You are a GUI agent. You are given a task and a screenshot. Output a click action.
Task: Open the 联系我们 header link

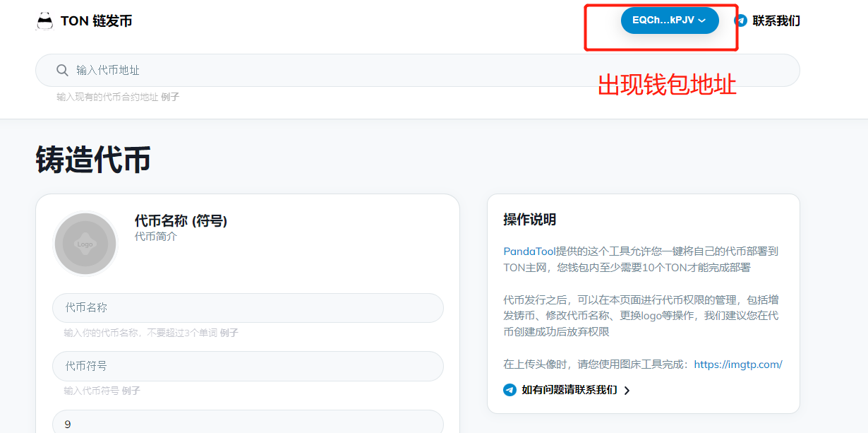776,20
